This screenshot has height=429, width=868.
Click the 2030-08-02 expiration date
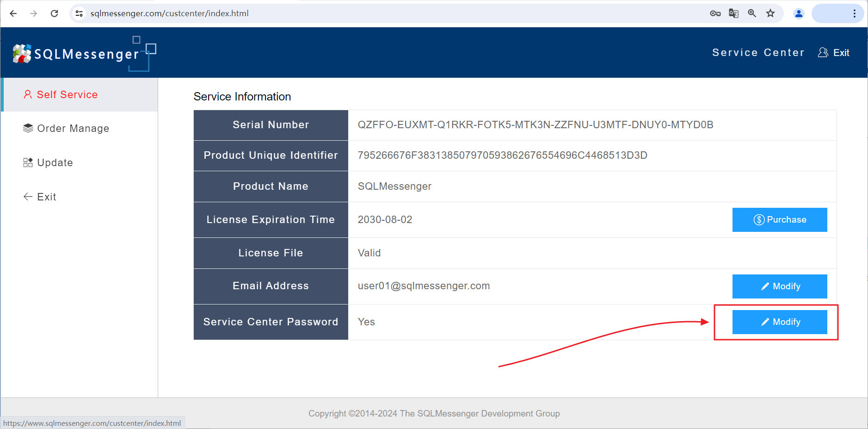(385, 220)
